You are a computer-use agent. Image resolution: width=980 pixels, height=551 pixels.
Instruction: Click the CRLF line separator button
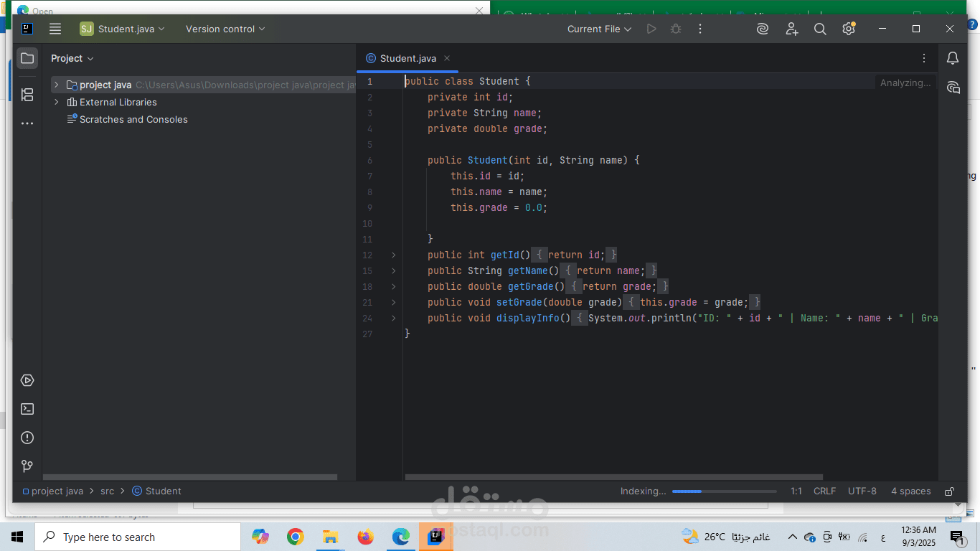point(824,491)
